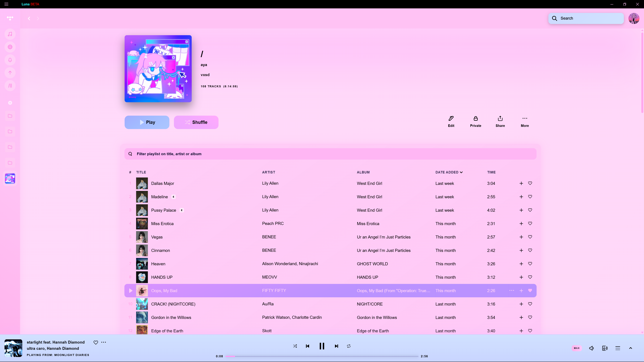Viewport: 644px width, 362px height.
Task: Open the play queue list icon
Action: click(x=618, y=348)
